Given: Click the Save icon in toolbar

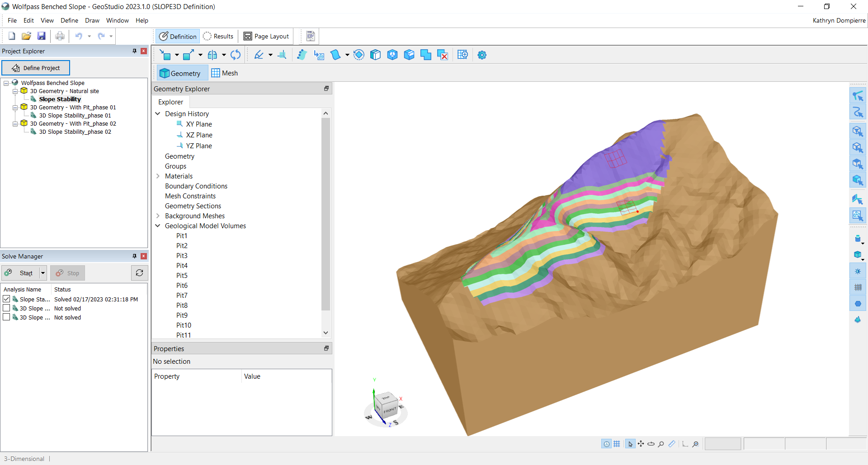Looking at the screenshot, I should click(x=41, y=36).
